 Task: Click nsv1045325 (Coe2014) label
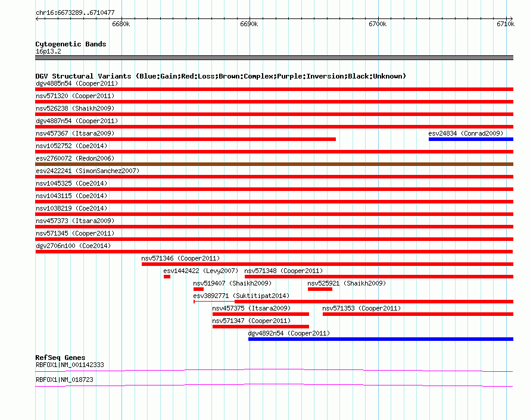pos(71,183)
